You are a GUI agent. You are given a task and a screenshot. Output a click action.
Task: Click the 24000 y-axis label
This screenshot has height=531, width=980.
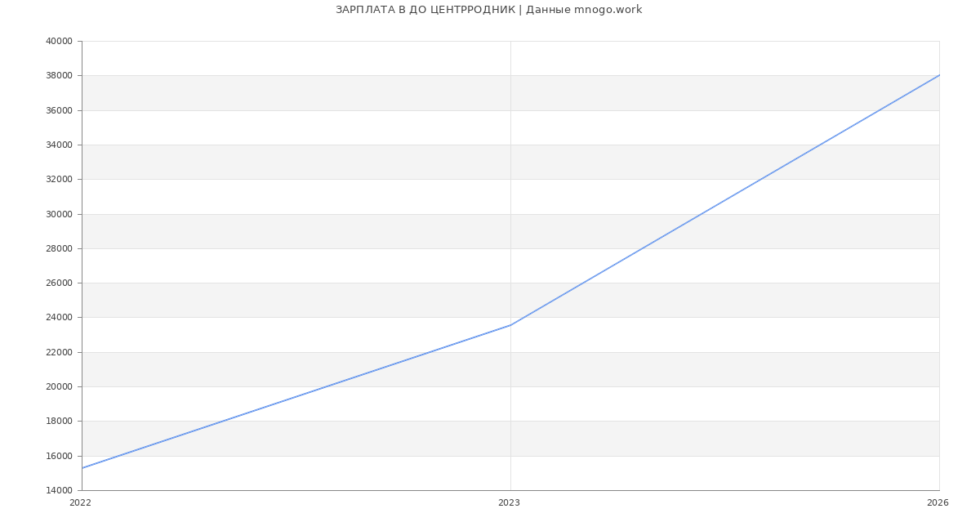pyautogui.click(x=59, y=318)
